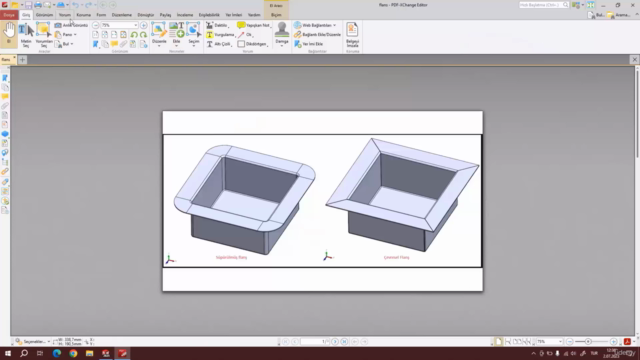Open the orange Links pane in sidebar

click(x=5, y=171)
